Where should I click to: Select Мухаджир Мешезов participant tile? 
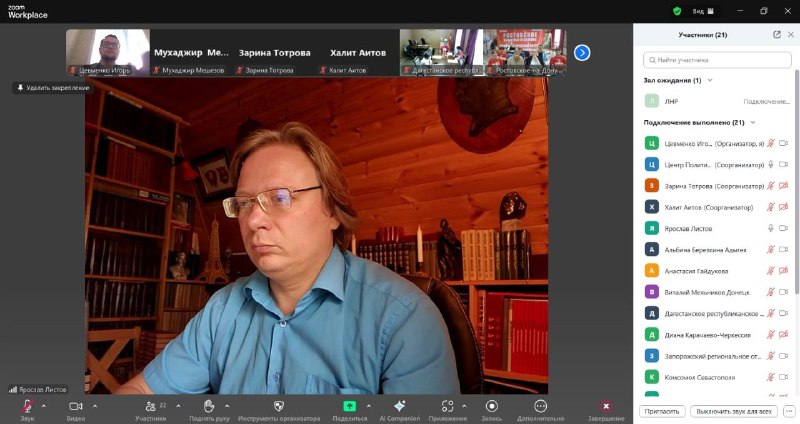[191, 53]
